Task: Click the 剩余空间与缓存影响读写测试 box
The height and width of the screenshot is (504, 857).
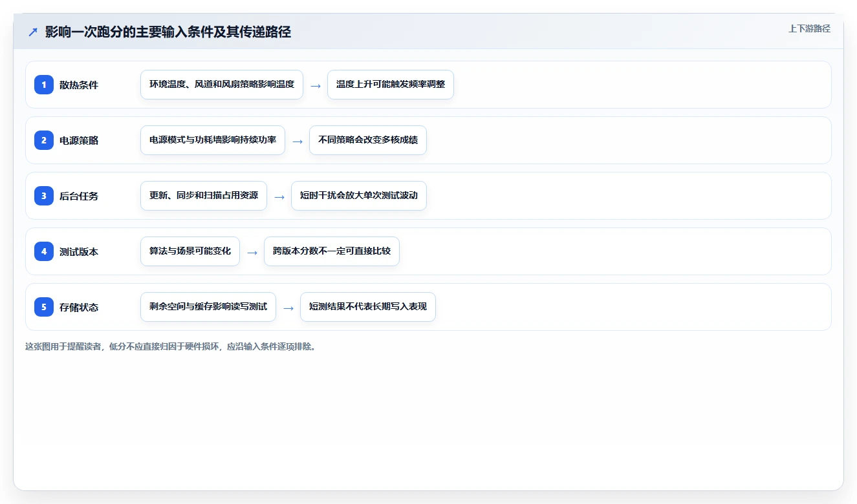Action: coord(208,307)
